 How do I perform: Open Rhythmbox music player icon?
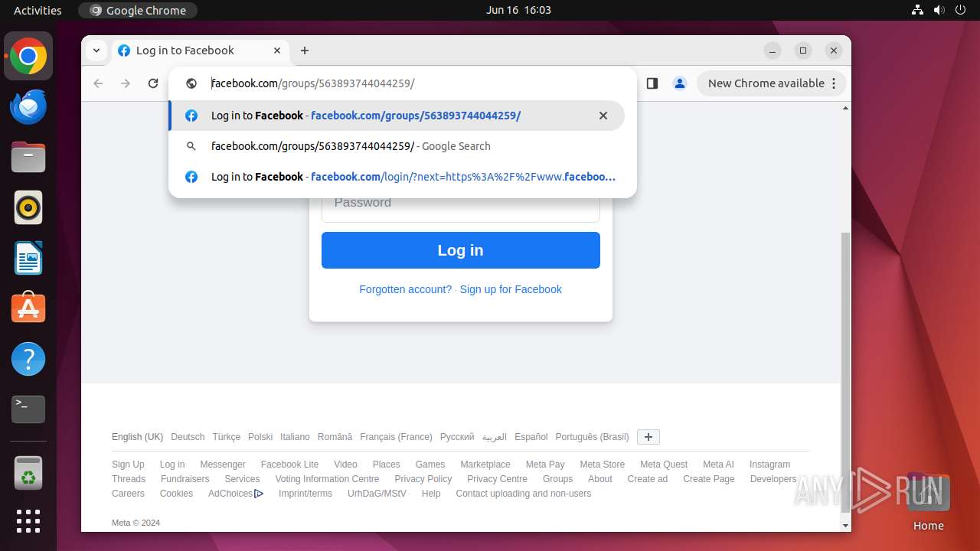[28, 207]
